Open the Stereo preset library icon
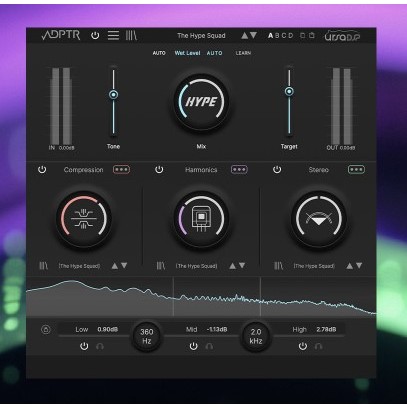The height and width of the screenshot is (407, 407). (278, 266)
